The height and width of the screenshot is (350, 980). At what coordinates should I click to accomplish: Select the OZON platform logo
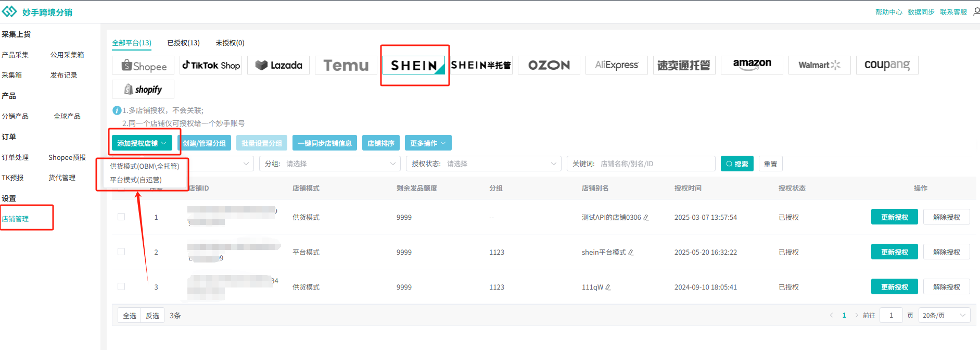point(549,65)
